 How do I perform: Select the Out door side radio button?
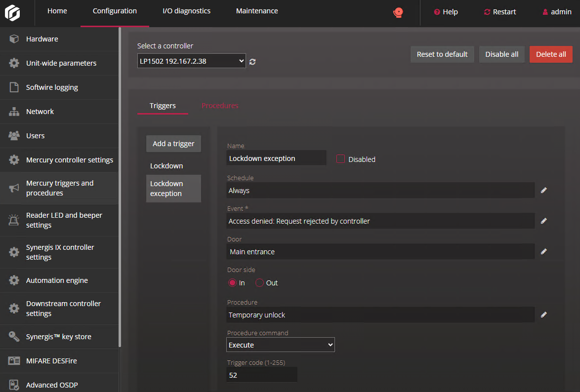tap(259, 283)
